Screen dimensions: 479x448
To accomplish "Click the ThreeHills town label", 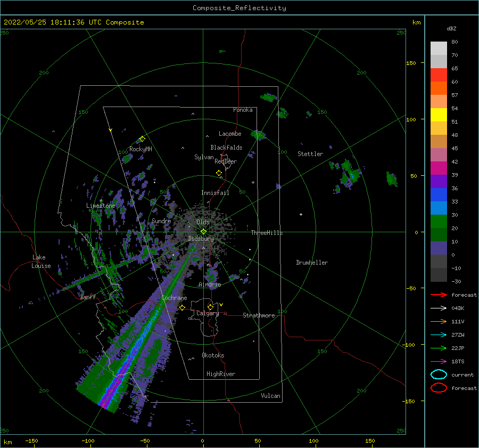I will [267, 233].
